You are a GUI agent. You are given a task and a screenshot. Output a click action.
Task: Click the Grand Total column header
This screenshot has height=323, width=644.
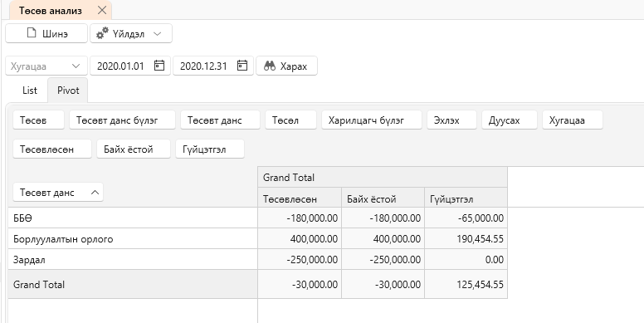coord(383,177)
